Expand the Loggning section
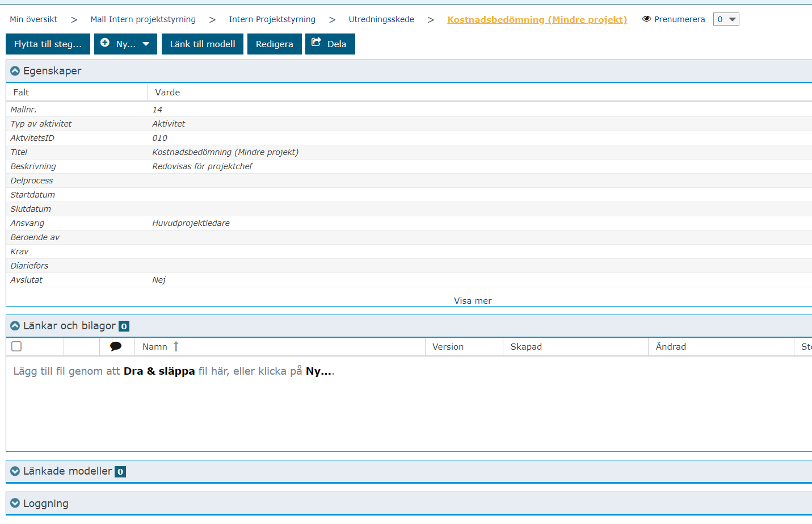The image size is (812, 524). [x=15, y=504]
